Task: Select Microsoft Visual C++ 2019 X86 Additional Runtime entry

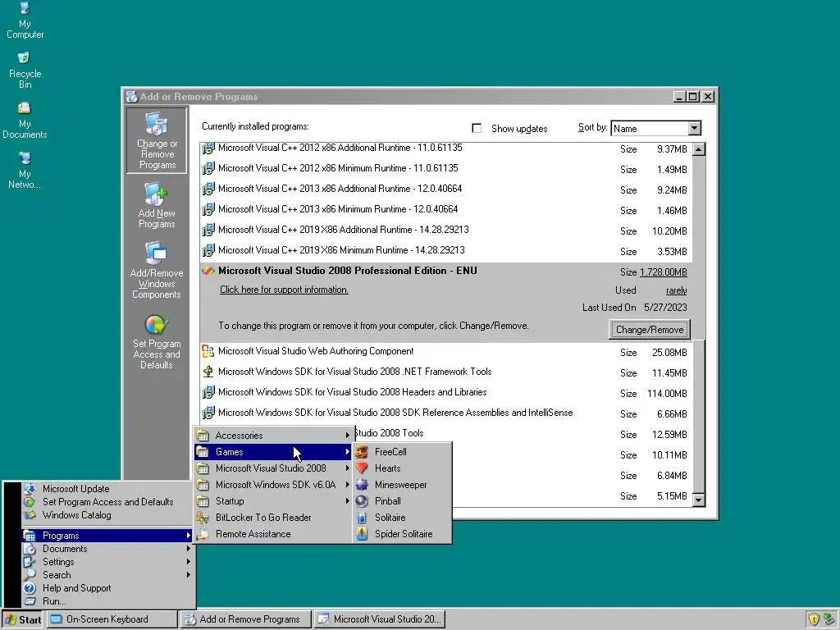Action: coord(445,231)
